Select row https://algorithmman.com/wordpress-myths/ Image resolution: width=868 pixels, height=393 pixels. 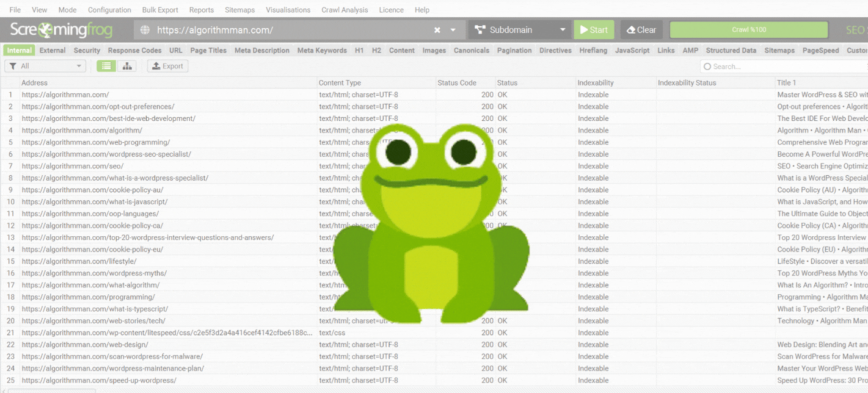(434, 273)
